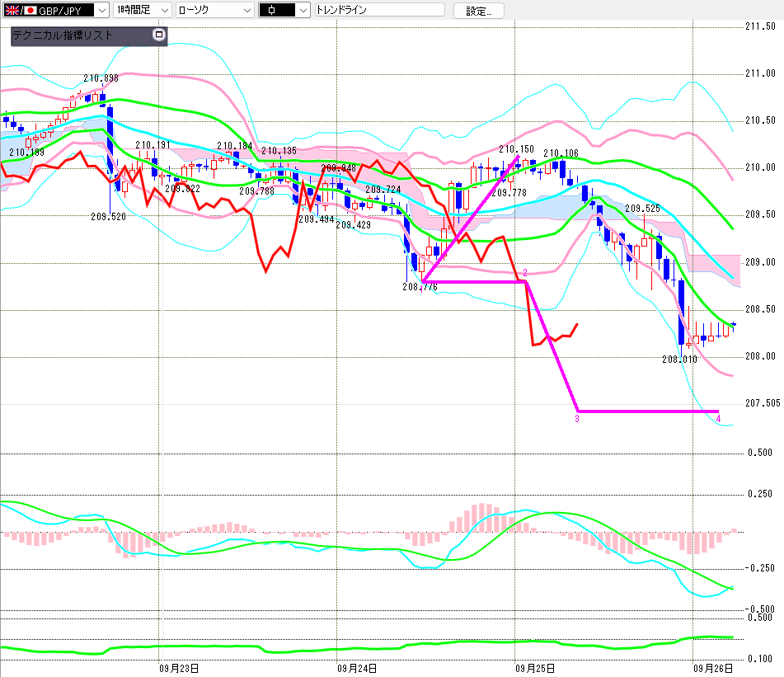Click the テクニカル指標リスト panel title
Image resolution: width=784 pixels, height=677 pixels.
[x=63, y=35]
